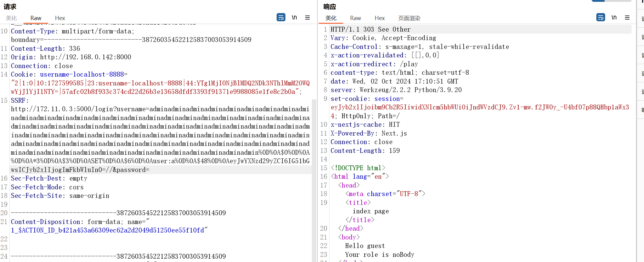Click the boundary= value line in request
Viewport: 644px width, 262px height.
click(131, 40)
